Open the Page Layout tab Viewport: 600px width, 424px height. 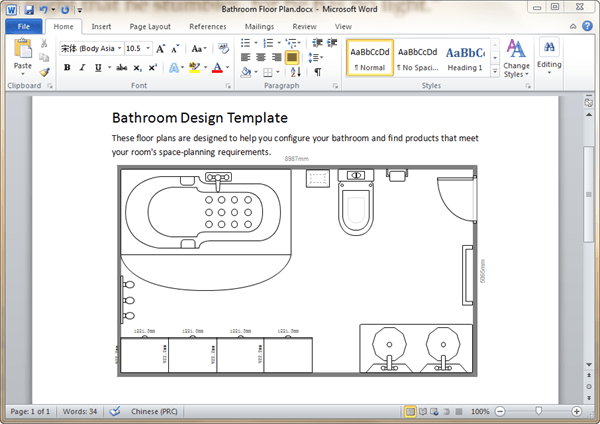(x=150, y=26)
